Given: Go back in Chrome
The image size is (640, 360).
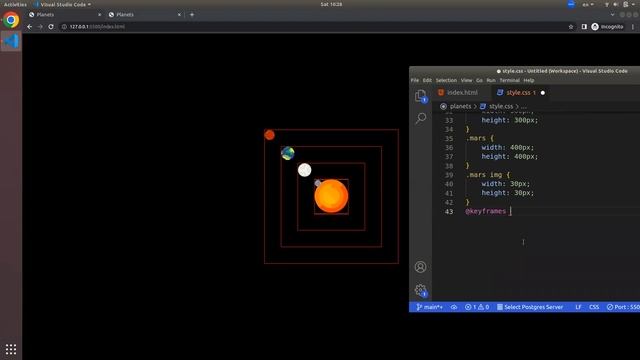Looking at the screenshot, I should [29, 27].
